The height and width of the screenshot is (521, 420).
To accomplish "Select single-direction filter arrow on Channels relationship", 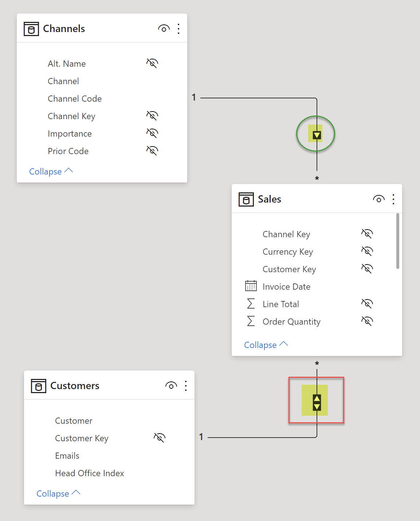I will coord(317,136).
